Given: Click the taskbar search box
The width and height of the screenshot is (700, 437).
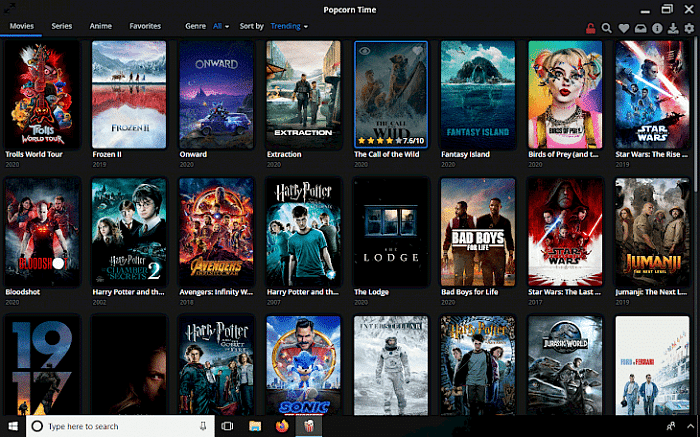Looking at the screenshot, I should tap(120, 426).
